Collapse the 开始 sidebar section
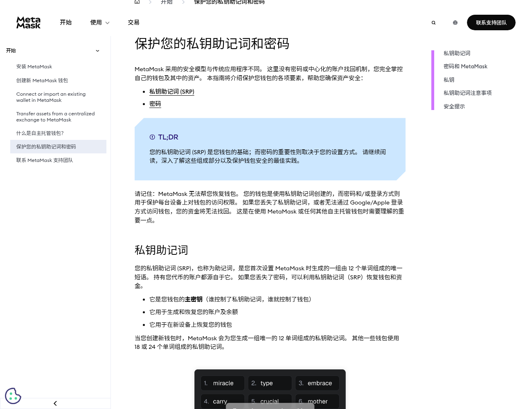 (x=97, y=51)
